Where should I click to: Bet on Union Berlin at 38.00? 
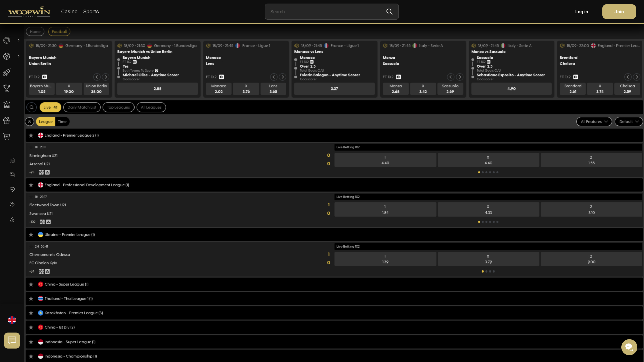(96, 89)
